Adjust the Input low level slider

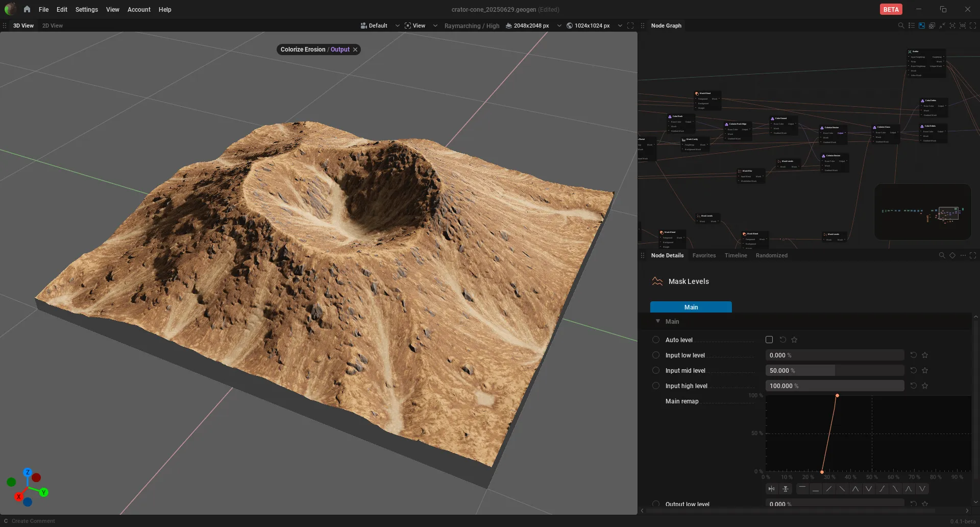[835, 355]
